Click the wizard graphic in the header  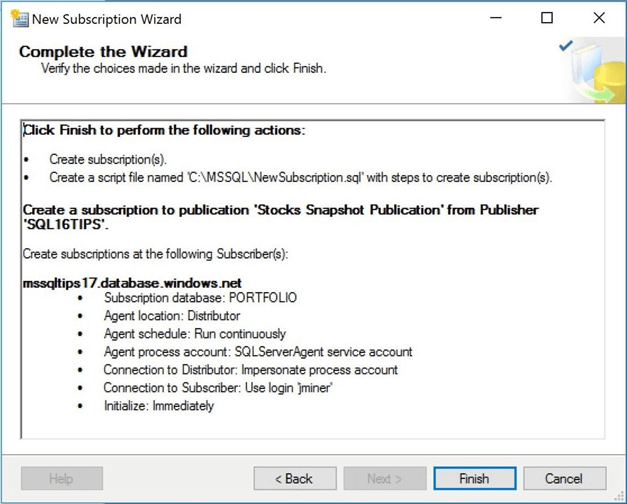click(590, 70)
